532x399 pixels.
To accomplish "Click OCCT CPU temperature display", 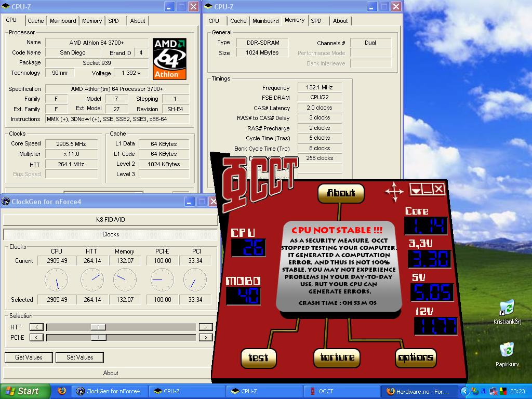I will pyautogui.click(x=248, y=248).
